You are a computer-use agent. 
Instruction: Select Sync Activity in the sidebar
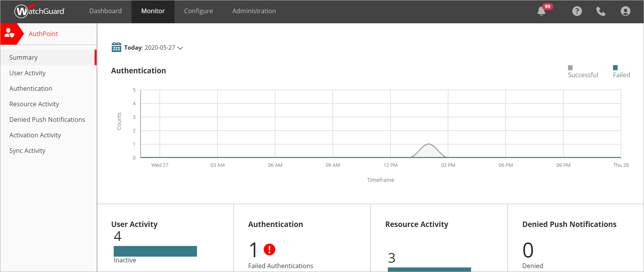tap(28, 151)
